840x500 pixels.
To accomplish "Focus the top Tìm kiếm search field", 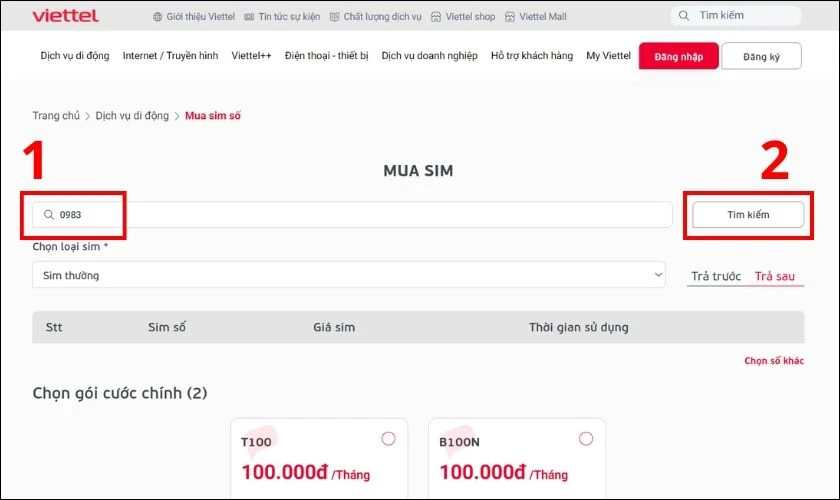I will point(736,16).
